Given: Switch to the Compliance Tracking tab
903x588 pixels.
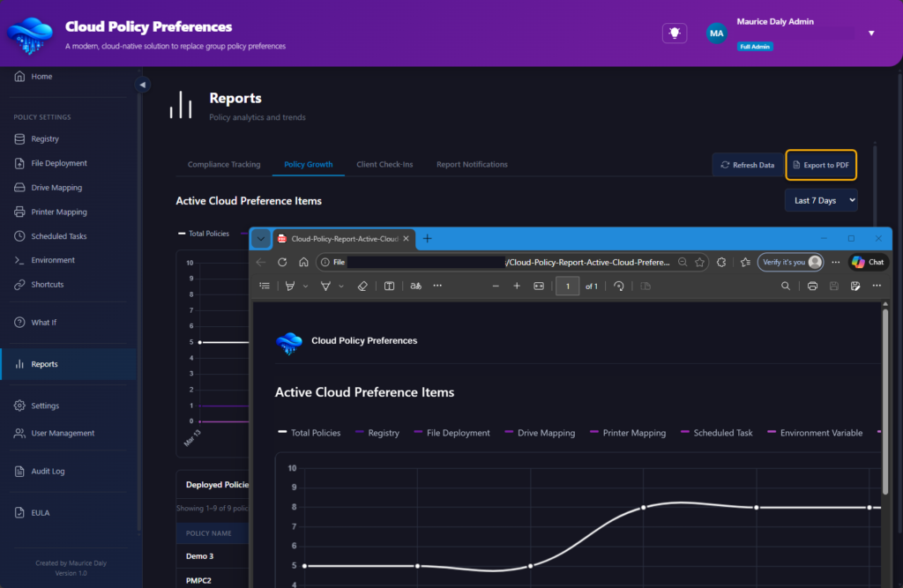Looking at the screenshot, I should coord(224,165).
